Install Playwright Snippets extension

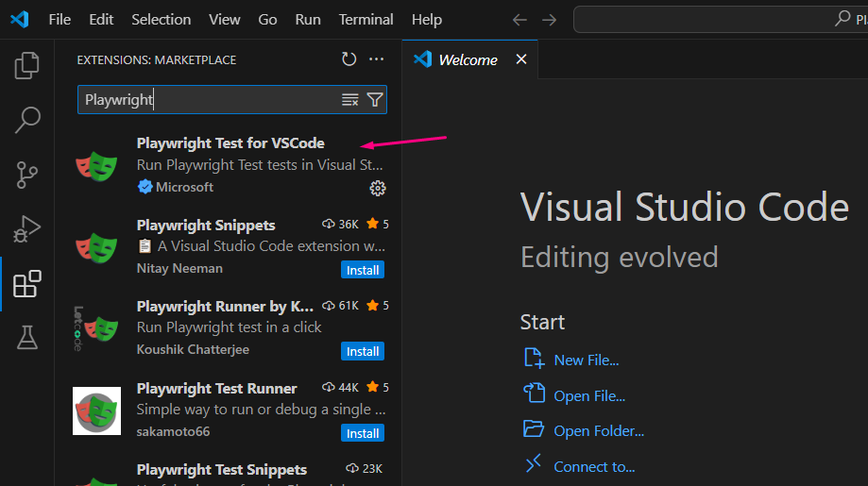tap(363, 270)
